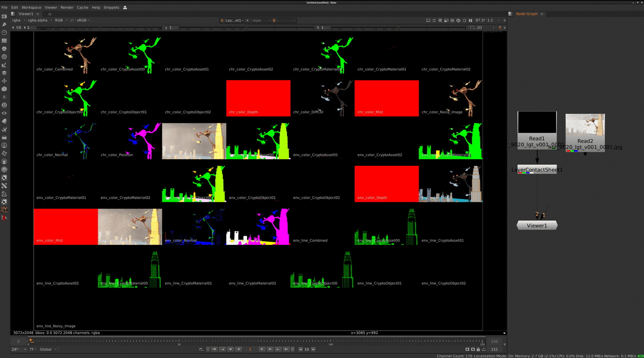Switch to the Node Graph tab
The width and height of the screenshot is (644, 358).
pos(526,14)
